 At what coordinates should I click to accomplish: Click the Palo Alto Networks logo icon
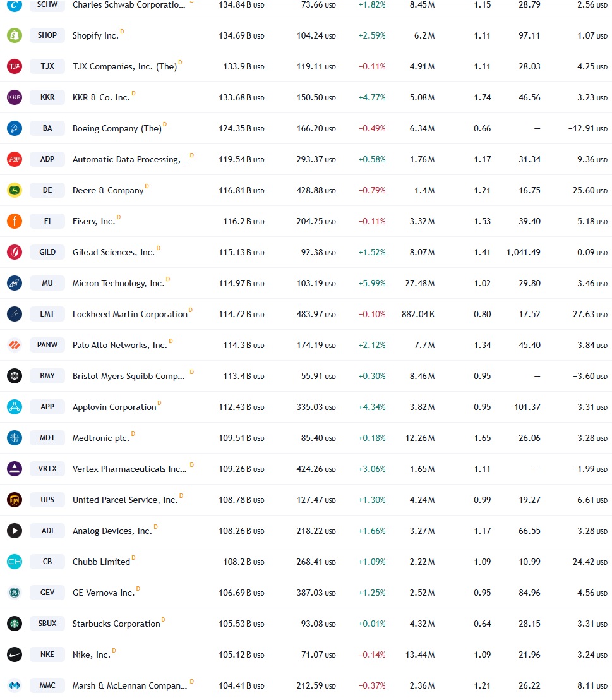click(15, 345)
